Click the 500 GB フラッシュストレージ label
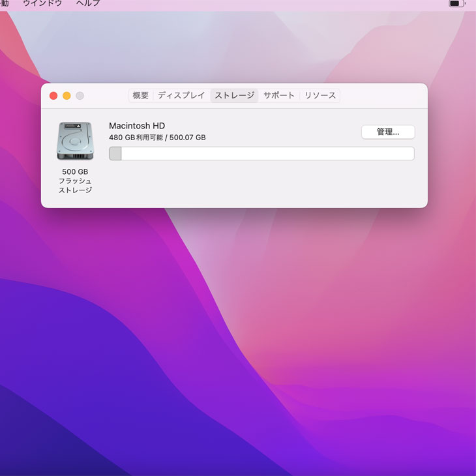 pos(75,181)
